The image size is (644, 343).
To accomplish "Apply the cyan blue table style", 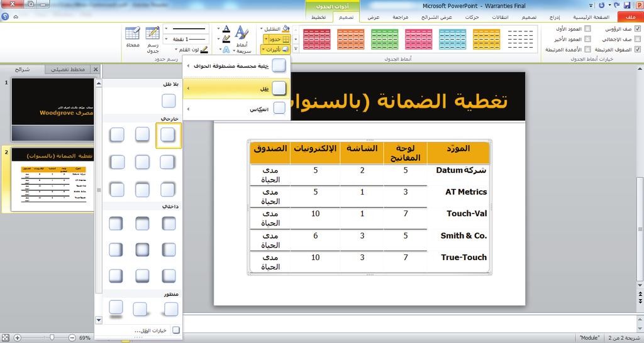I will coord(452,40).
